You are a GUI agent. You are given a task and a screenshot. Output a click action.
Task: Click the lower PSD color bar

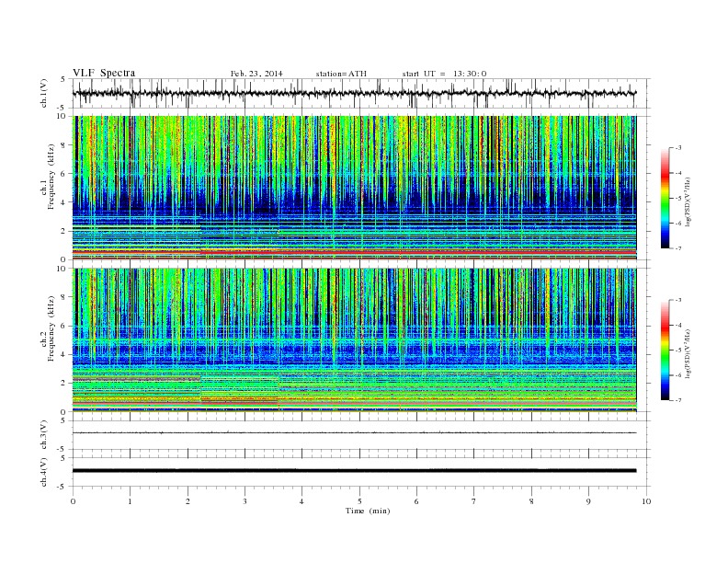point(665,350)
